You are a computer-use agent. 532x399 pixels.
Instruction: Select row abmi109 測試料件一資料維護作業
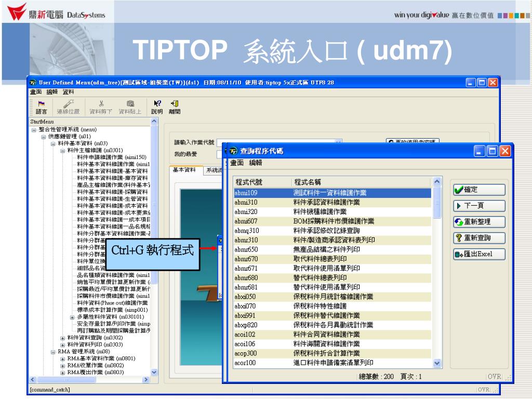click(332, 193)
